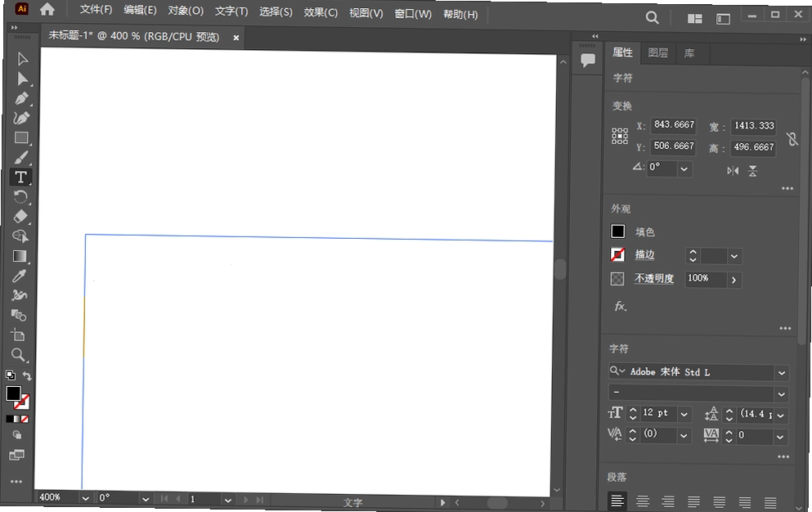Screen dimensions: 812x512
Task: Open Arrange Documents icon
Action: 694,19
